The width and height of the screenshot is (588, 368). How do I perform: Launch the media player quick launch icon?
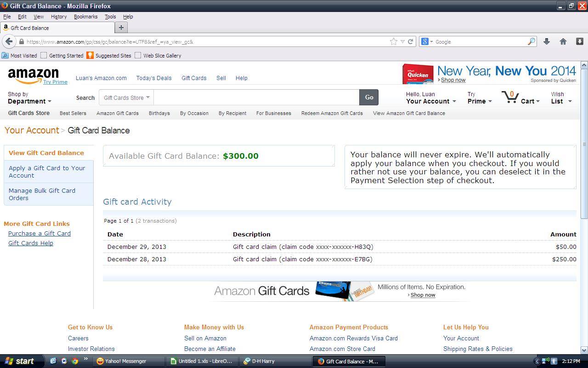click(x=64, y=361)
